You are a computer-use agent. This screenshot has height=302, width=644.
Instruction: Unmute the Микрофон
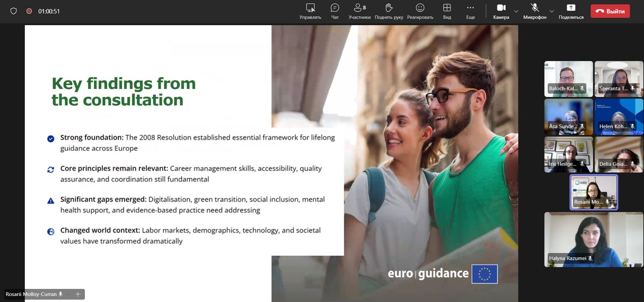tap(535, 11)
